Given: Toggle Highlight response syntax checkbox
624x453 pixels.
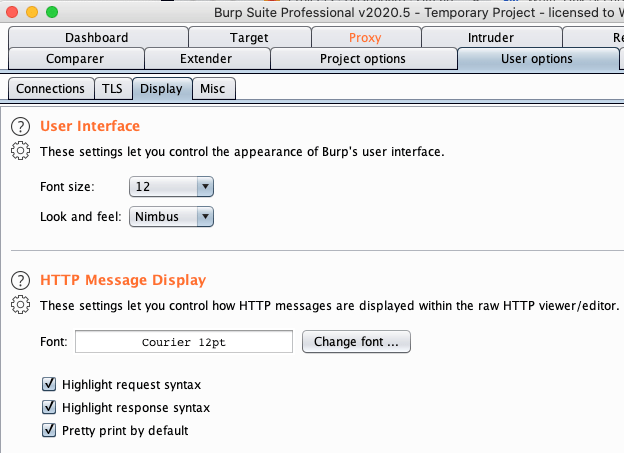Looking at the screenshot, I should click(x=49, y=408).
